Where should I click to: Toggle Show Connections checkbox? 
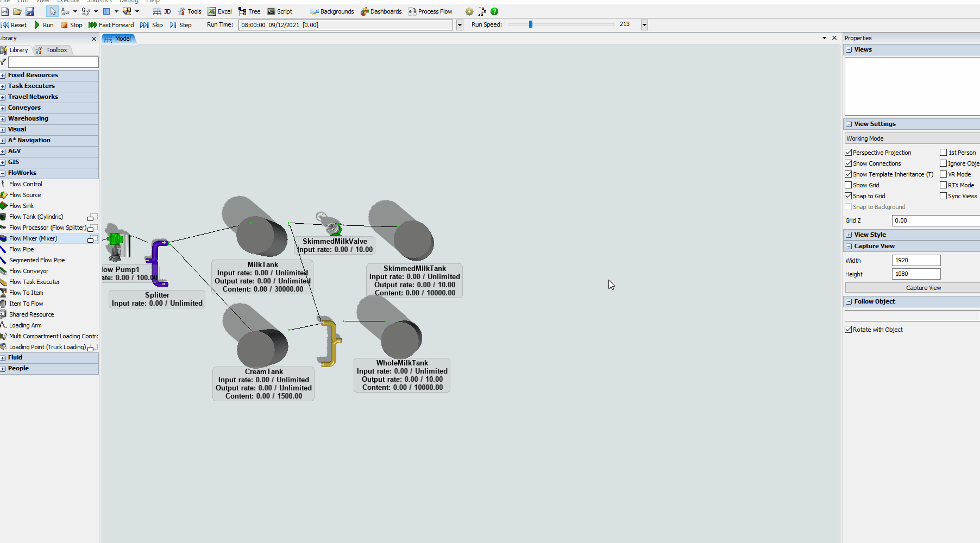point(849,163)
